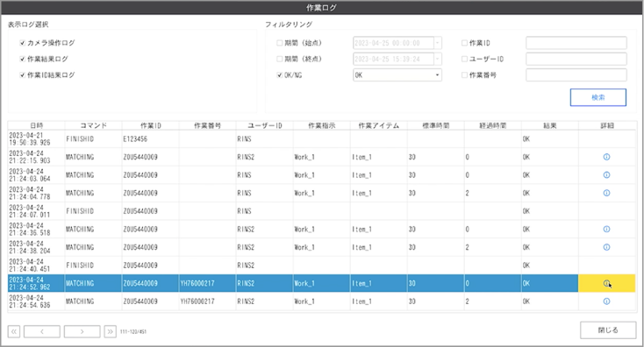Image resolution: width=644 pixels, height=347 pixels.
Task: Select YH76000217 in row 21:24:54.636
Action: tap(207, 301)
